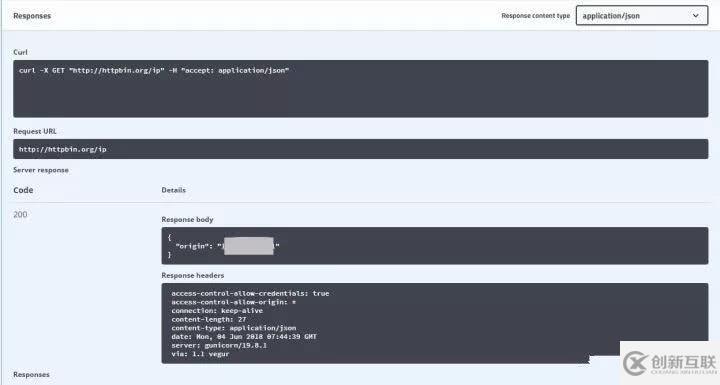Click the 'access-control-allow-origin: *' header line
The width and height of the screenshot is (720, 385).
click(234, 302)
